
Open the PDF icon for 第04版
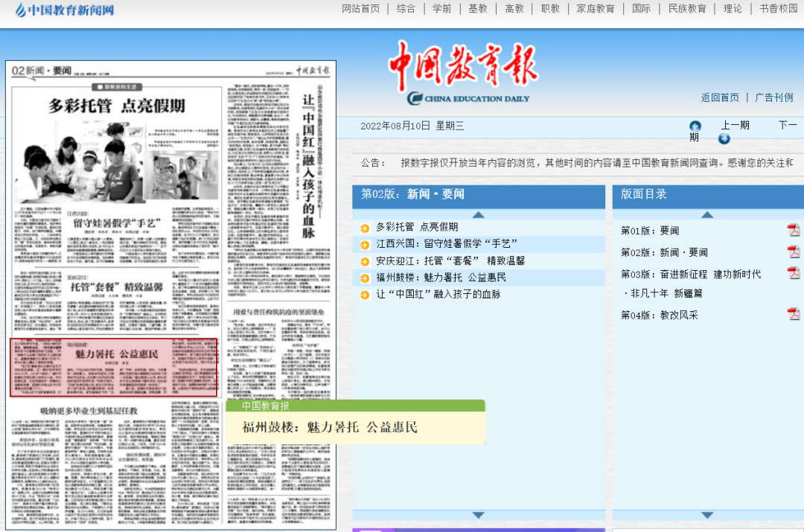(794, 314)
